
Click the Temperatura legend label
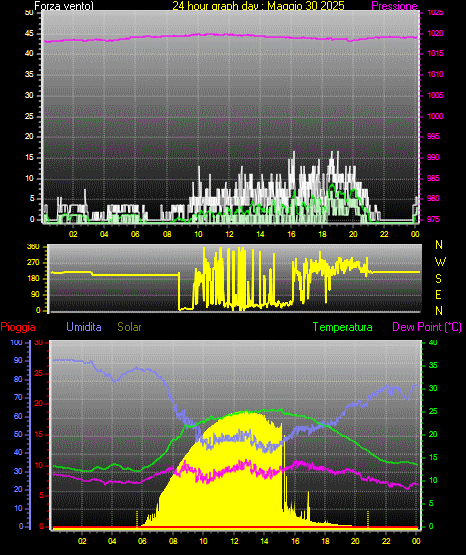tap(343, 327)
